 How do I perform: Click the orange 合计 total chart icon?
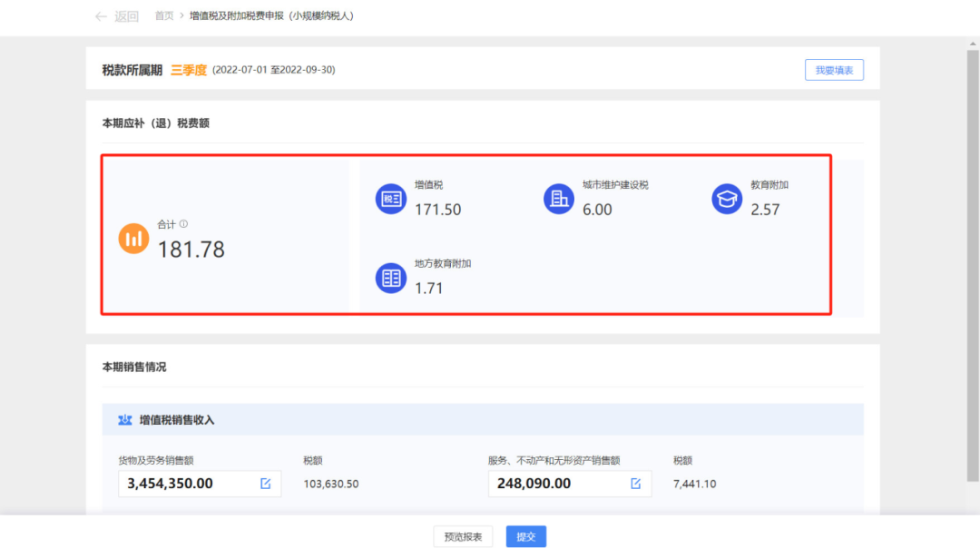133,238
